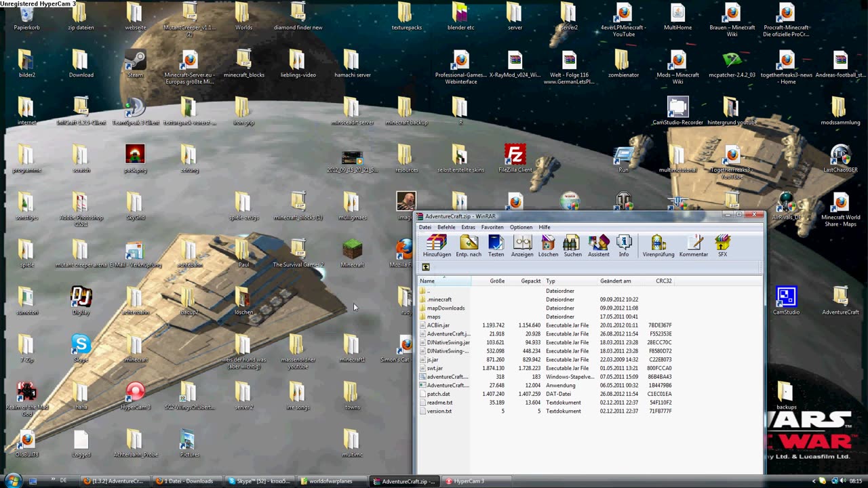Select the parent ".." folder row

click(546, 291)
